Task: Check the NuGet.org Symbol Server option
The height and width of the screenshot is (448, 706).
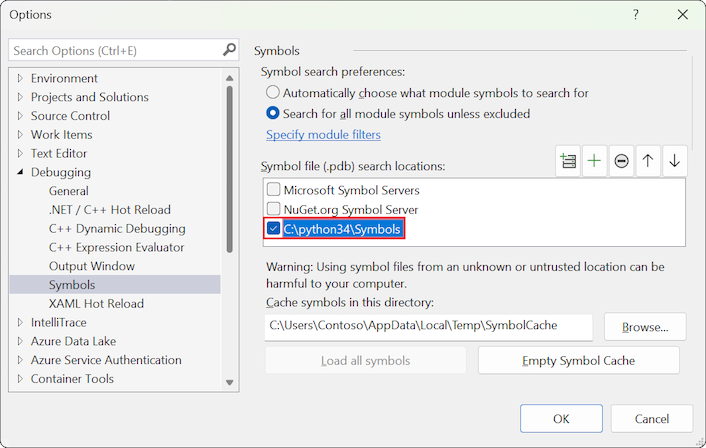Action: click(x=273, y=210)
